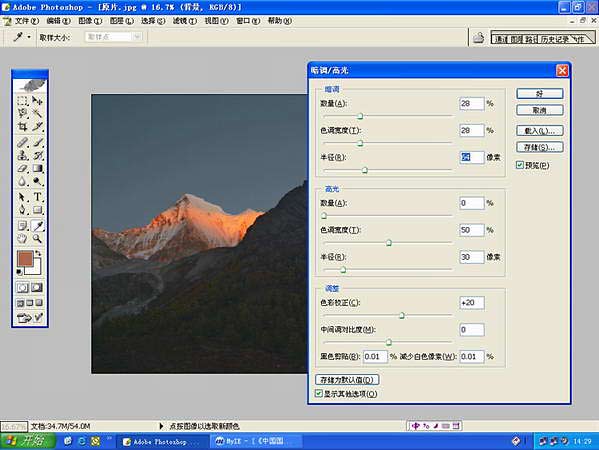Select the Eyedropper tool in the toolbox
Screen dimensions: 599x450
[37, 226]
